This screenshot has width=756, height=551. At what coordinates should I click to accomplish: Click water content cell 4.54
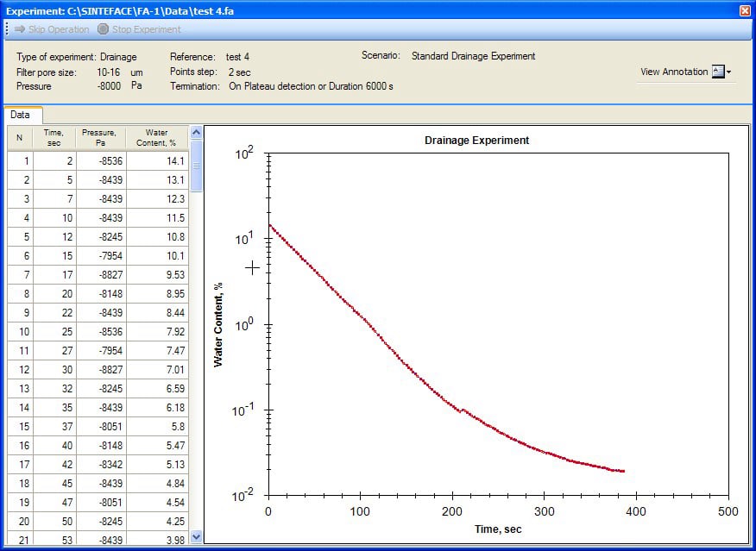click(157, 503)
